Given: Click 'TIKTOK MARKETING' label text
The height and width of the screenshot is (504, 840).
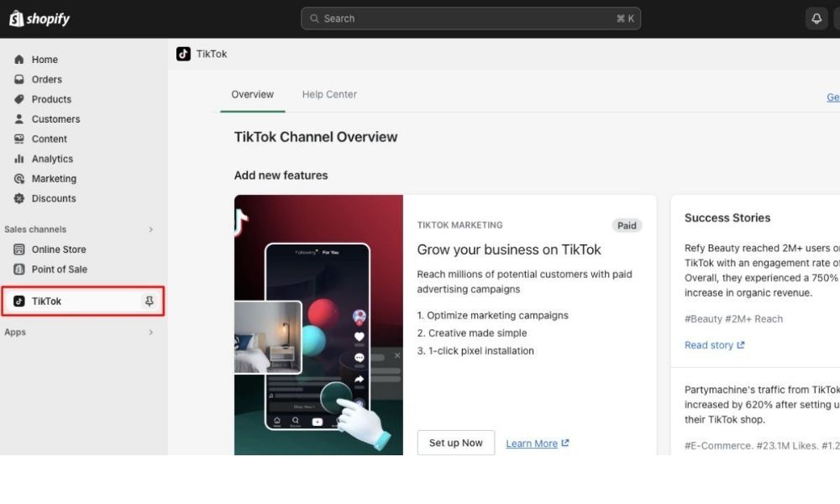Looking at the screenshot, I should tap(459, 225).
